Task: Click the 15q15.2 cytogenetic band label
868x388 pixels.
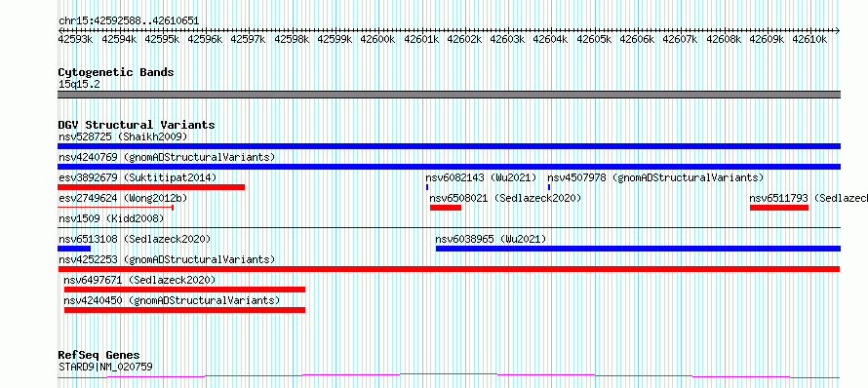Action: point(79,84)
